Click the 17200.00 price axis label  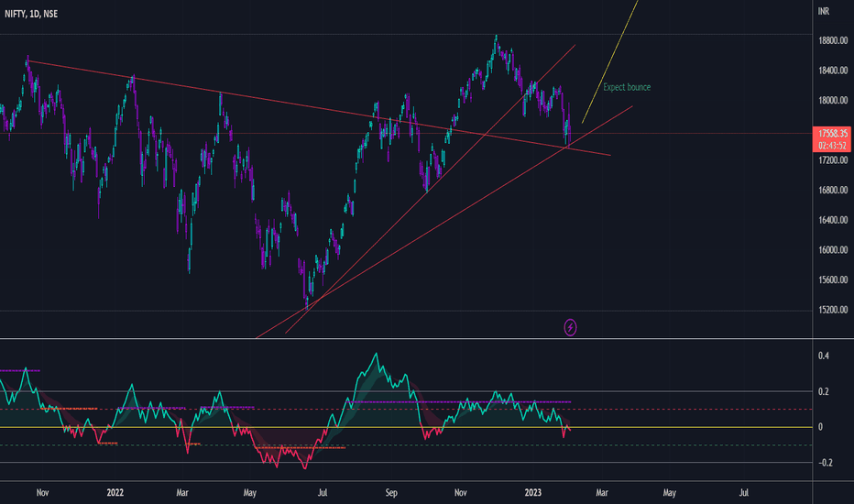pyautogui.click(x=833, y=160)
